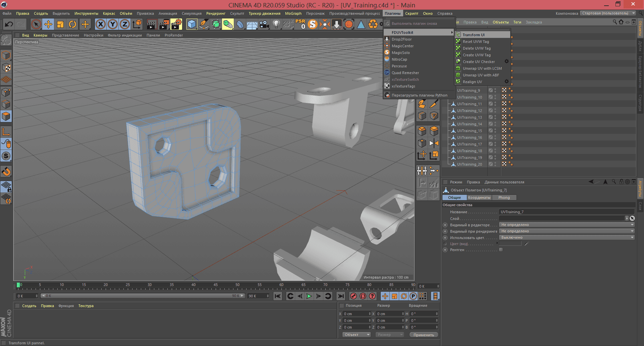Viewport: 644px width, 346px height.
Task: Click the Autokeying red circle button
Action: 363,296
